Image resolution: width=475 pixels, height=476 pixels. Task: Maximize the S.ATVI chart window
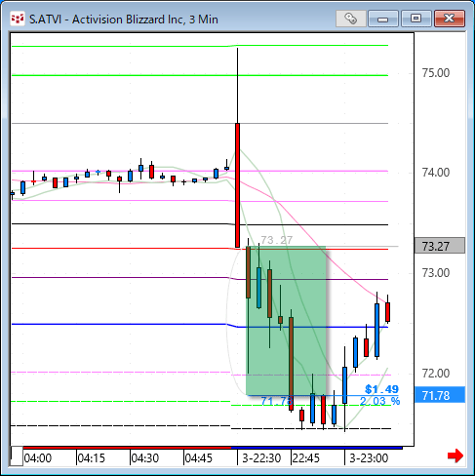pos(416,19)
